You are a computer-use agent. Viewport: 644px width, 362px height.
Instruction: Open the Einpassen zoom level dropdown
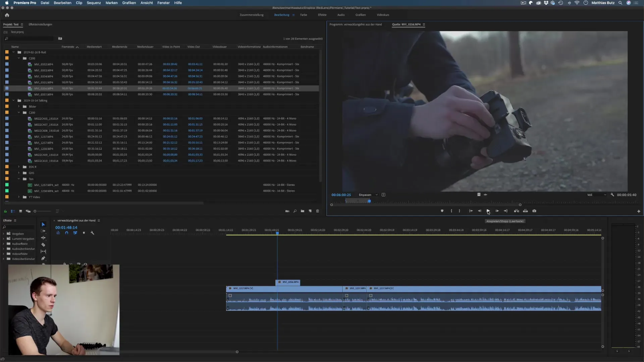[368, 195]
